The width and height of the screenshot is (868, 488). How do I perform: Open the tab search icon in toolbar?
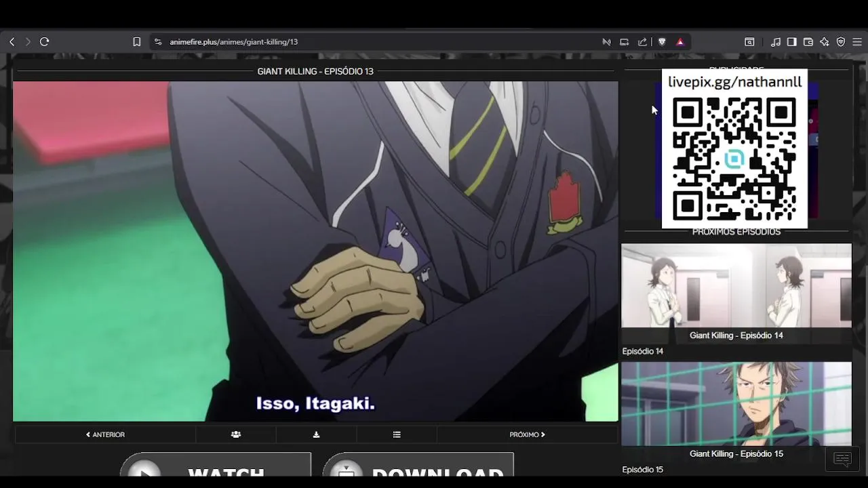[749, 42]
